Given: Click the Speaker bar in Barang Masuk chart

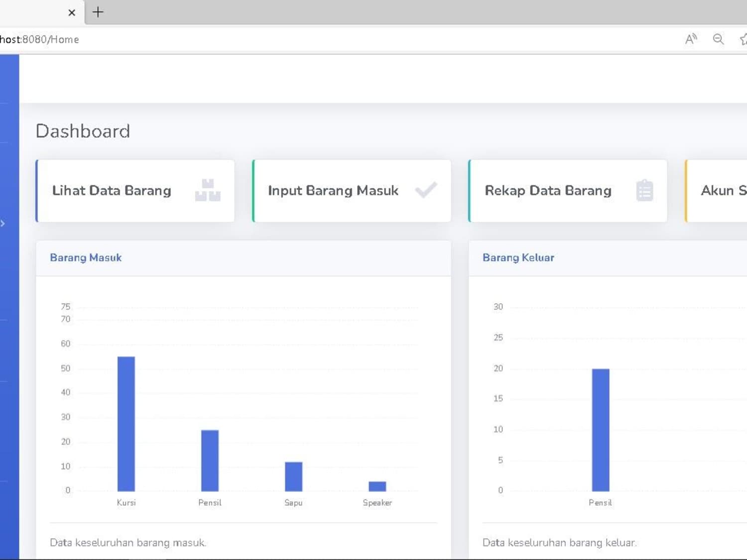Looking at the screenshot, I should coord(377,486).
